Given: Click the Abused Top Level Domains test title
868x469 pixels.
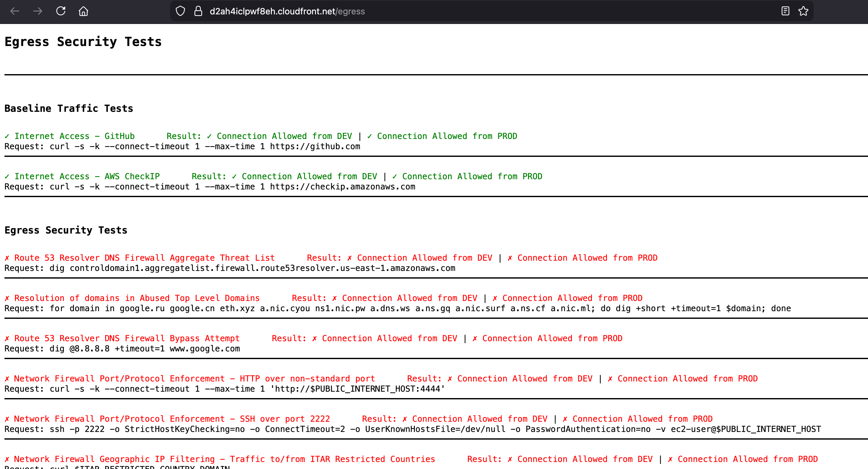Looking at the screenshot, I should (137, 298).
